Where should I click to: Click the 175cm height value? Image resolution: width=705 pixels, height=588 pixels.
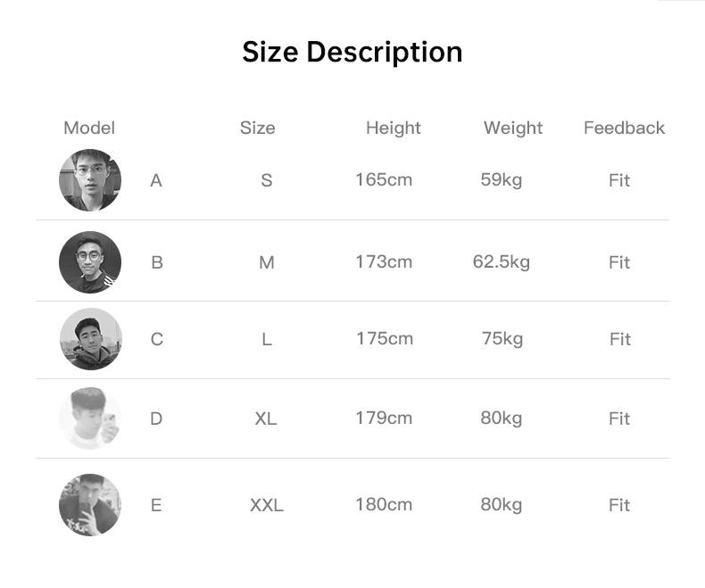(385, 338)
